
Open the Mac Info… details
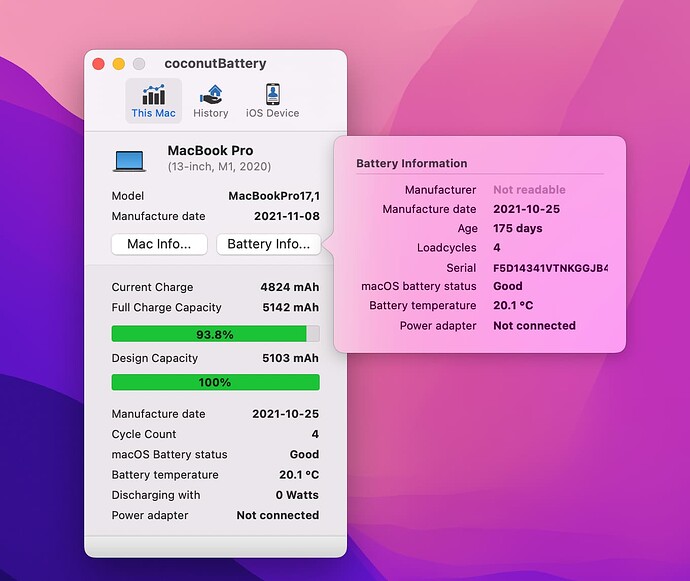tap(159, 244)
